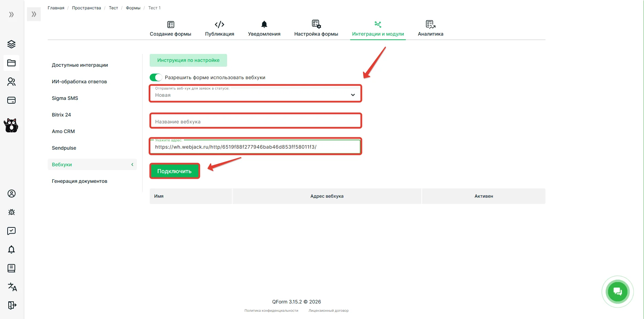The height and width of the screenshot is (319, 644).
Task: Go to Главная breadcrumb link
Action: pyautogui.click(x=56, y=8)
